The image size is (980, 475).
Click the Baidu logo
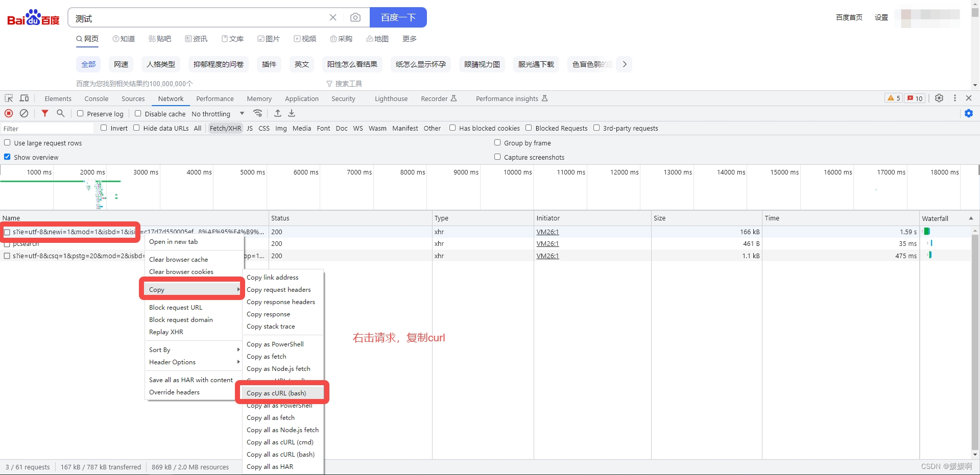click(33, 18)
